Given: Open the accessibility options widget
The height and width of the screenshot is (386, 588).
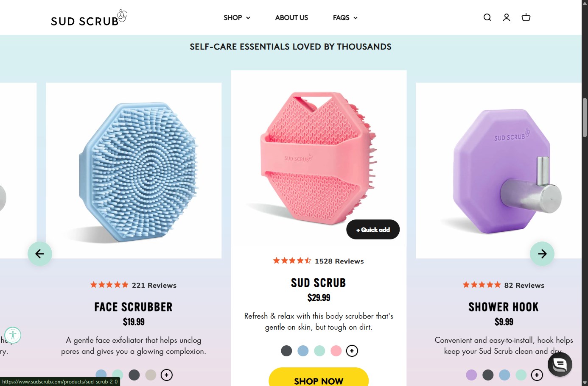Looking at the screenshot, I should coord(13,335).
